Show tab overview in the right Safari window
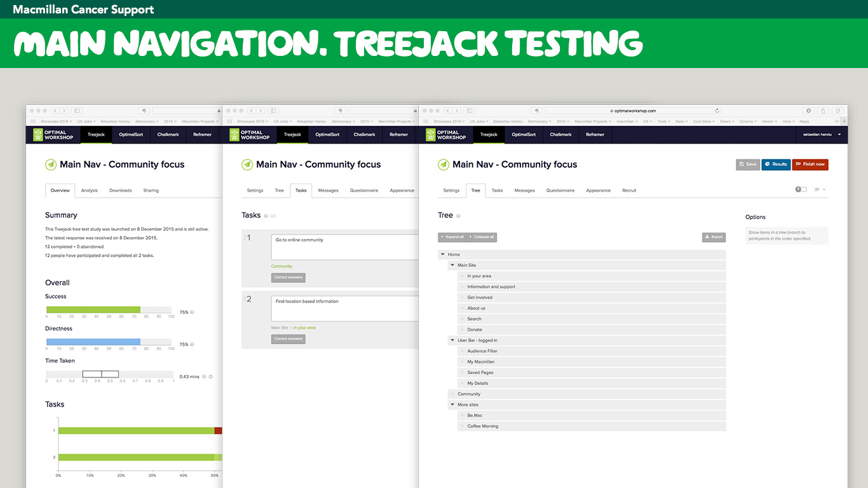The height and width of the screenshot is (488, 868). coord(837,111)
